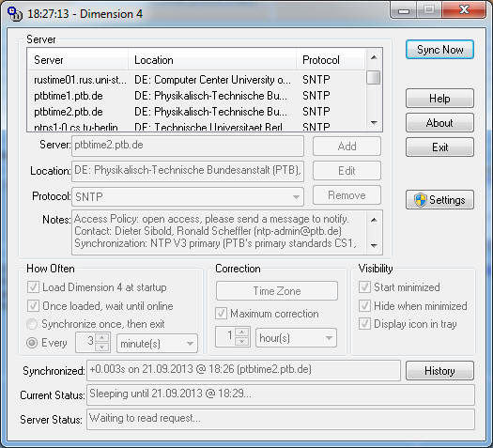
Task: Click server list scroll up arrow
Action: tap(374, 57)
